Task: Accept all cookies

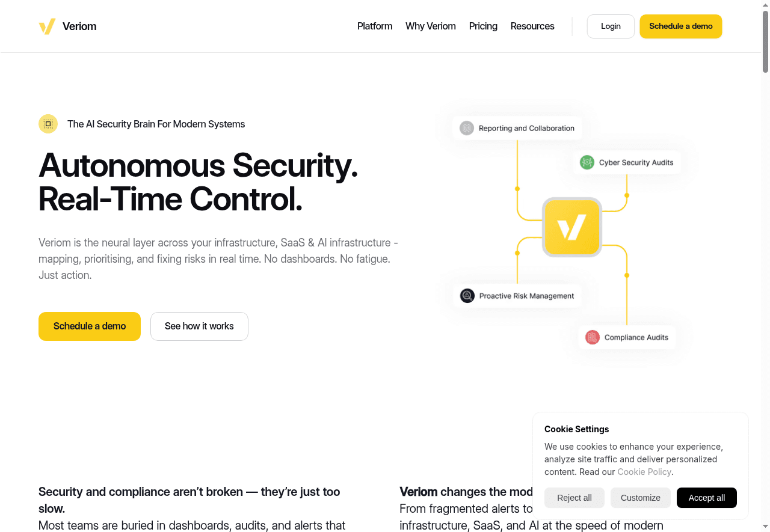Action: (x=707, y=498)
